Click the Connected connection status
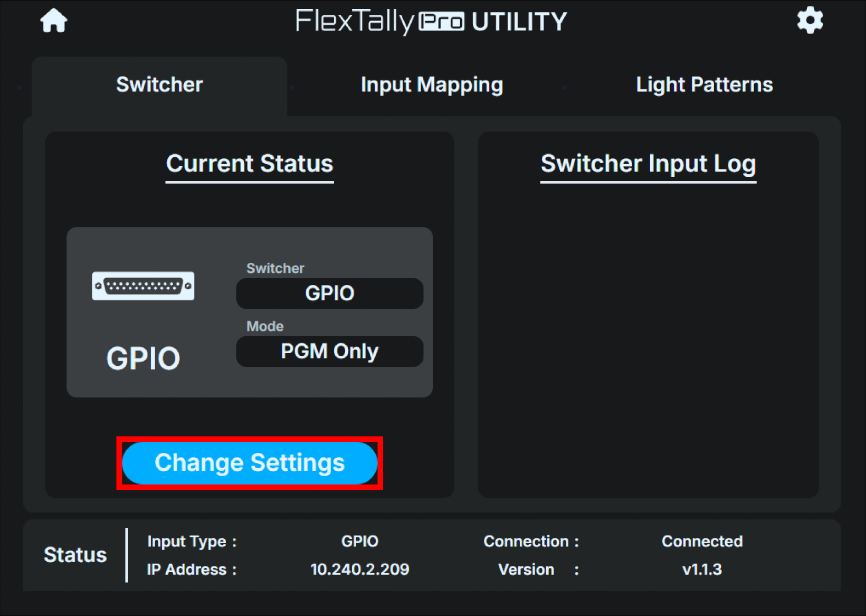 [701, 541]
